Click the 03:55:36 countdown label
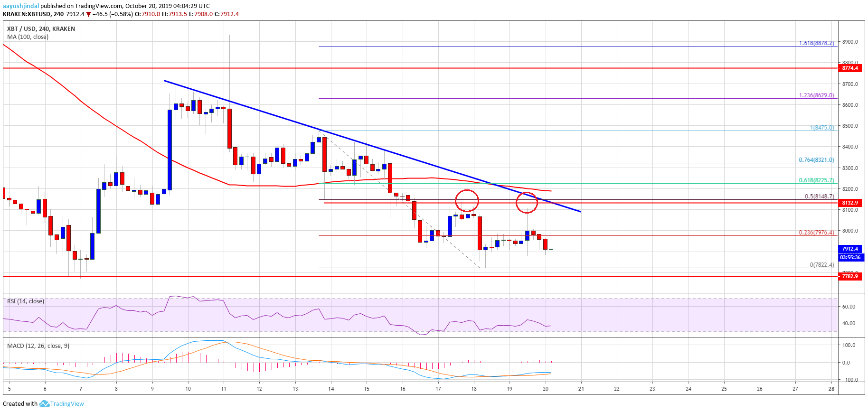Image resolution: width=868 pixels, height=412 pixels. pyautogui.click(x=850, y=257)
